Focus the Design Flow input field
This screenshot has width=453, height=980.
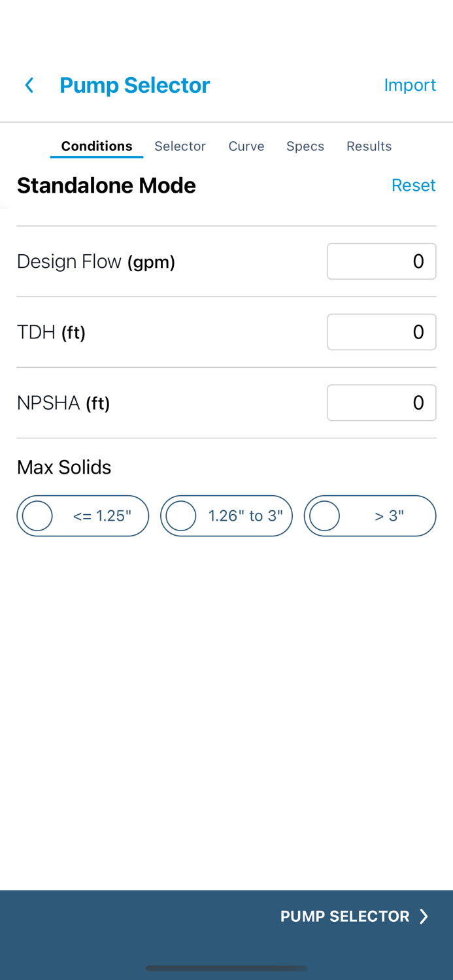382,261
